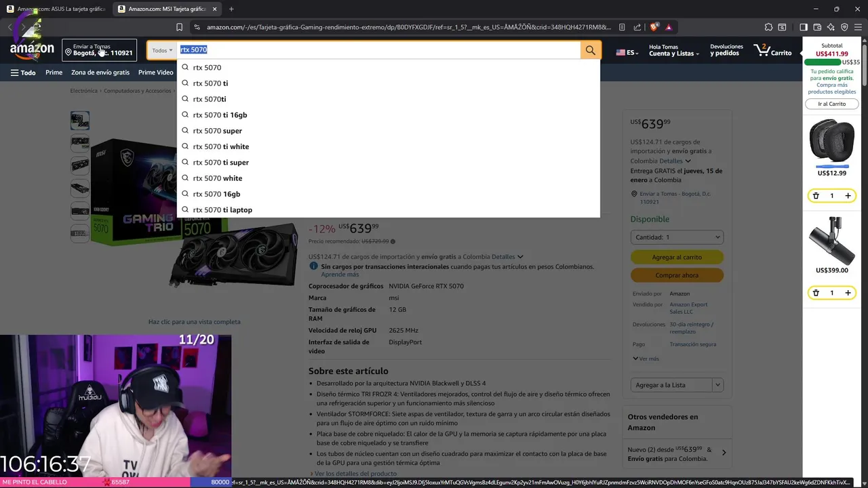Image resolution: width=868 pixels, height=488 pixels.
Task: Click the Amazon logo to go home
Action: click(x=32, y=50)
